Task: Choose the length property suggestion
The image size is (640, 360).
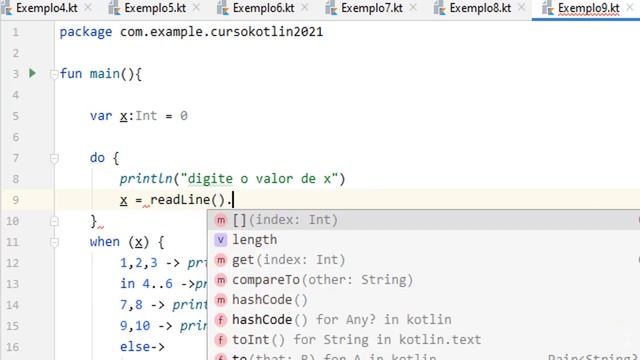Action: pos(424,240)
